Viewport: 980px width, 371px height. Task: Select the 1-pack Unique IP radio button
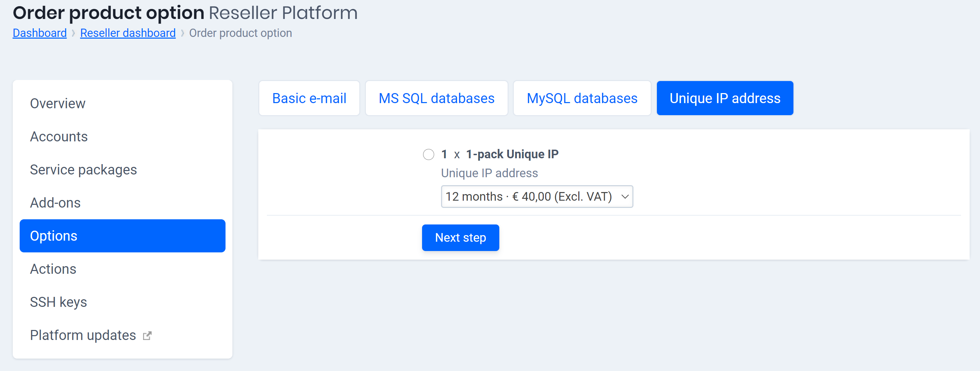(428, 154)
